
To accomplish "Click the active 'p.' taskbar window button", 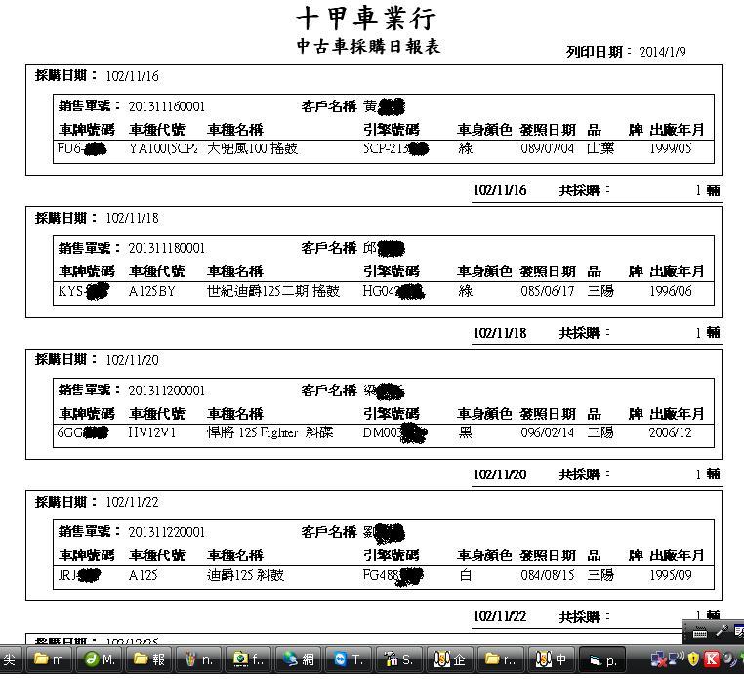I will click(604, 660).
